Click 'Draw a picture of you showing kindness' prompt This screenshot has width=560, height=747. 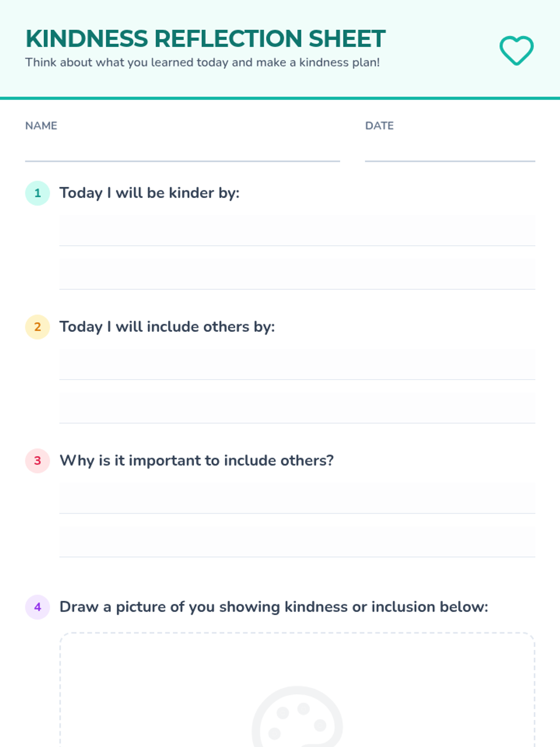pos(273,607)
